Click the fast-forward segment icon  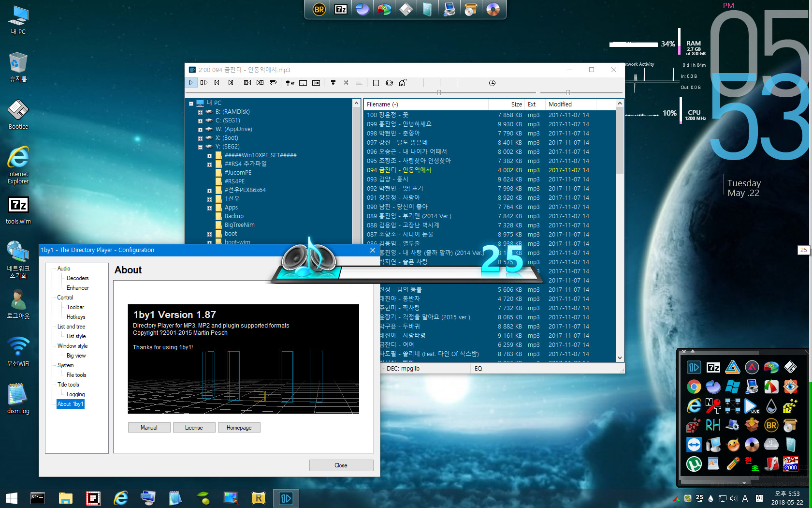pyautogui.click(x=260, y=83)
